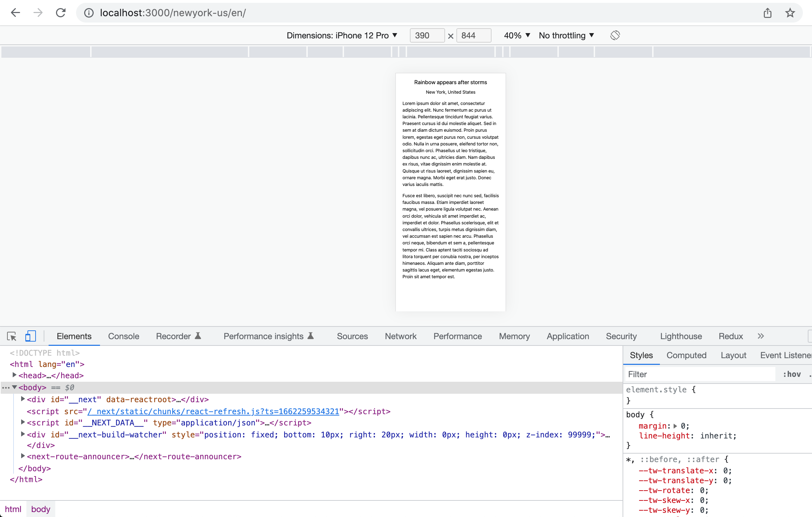Click the New York, United States subtitle

[x=450, y=92]
